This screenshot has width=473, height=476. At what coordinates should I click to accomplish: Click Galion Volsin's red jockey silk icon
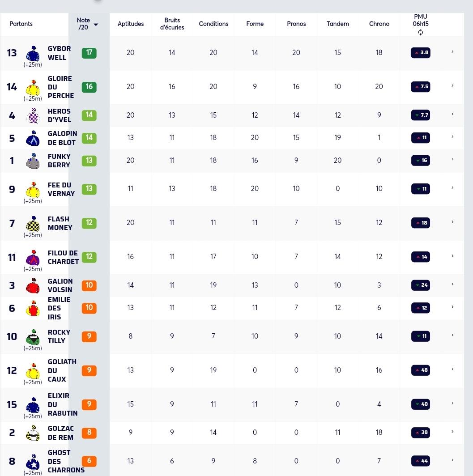pos(33,285)
